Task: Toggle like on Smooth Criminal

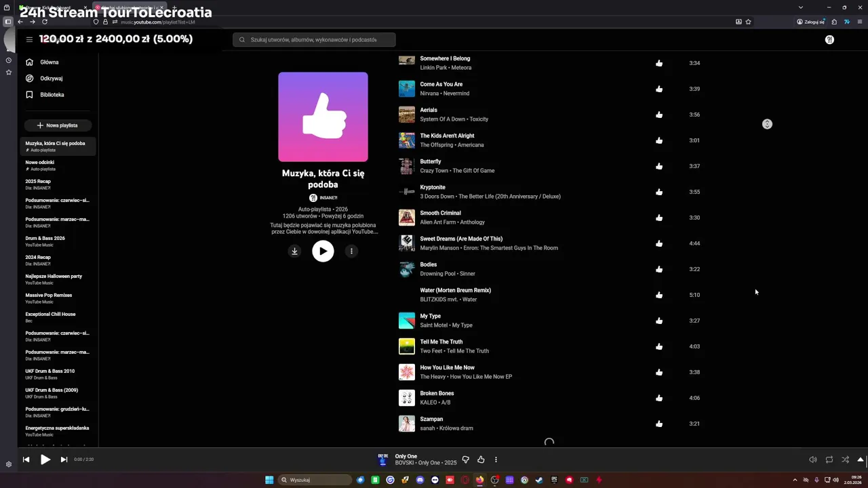Action: click(659, 218)
